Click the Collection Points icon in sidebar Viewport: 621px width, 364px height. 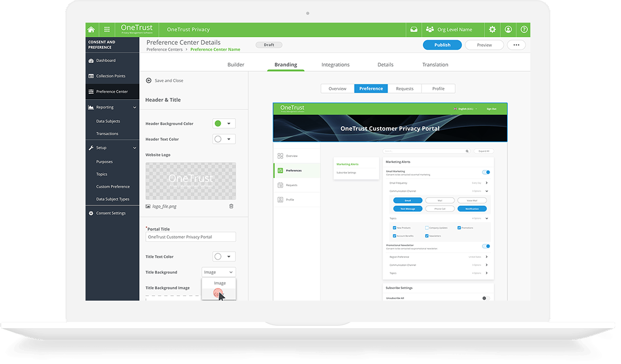tap(91, 76)
